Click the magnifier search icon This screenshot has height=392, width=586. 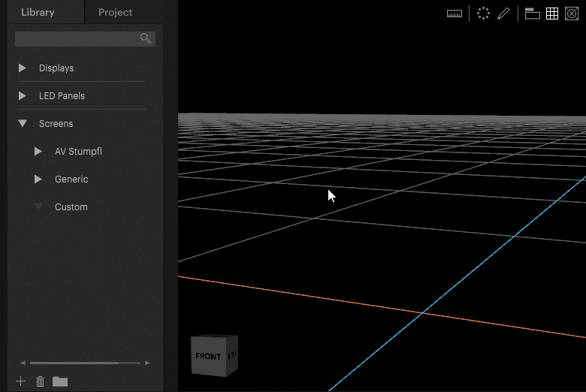[x=146, y=38]
